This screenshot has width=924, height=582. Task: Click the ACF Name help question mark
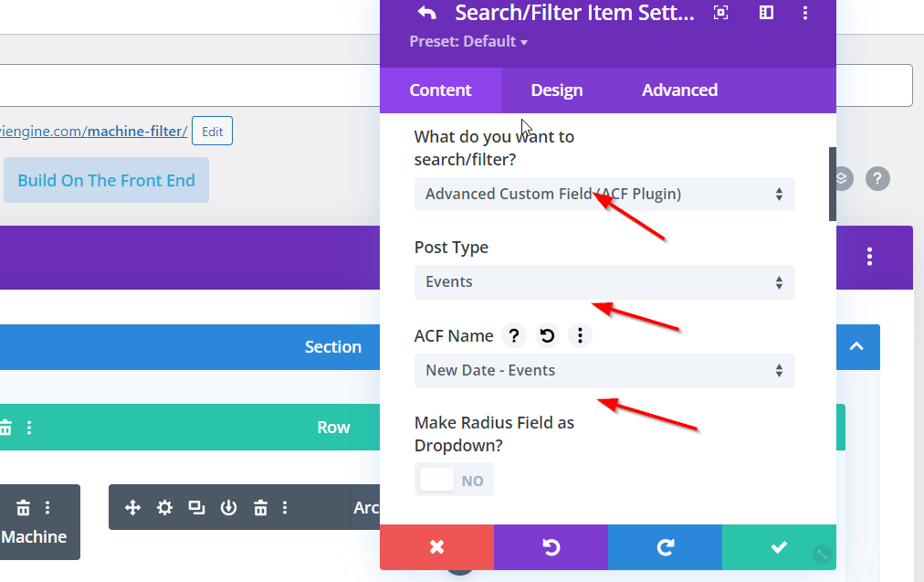click(514, 336)
